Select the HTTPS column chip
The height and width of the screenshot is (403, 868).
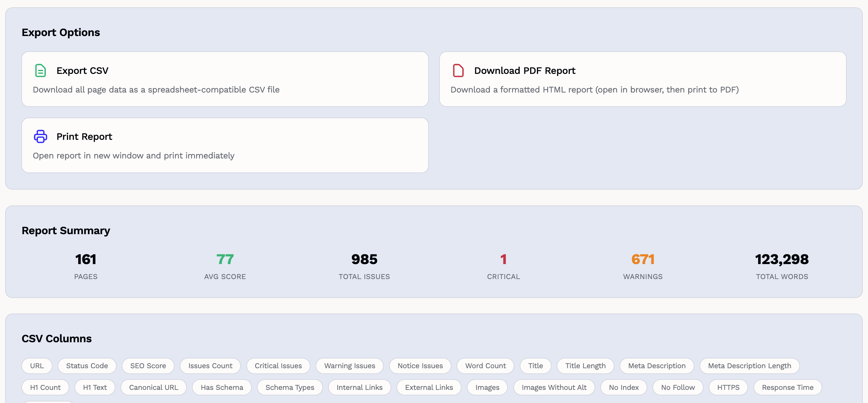(728, 387)
